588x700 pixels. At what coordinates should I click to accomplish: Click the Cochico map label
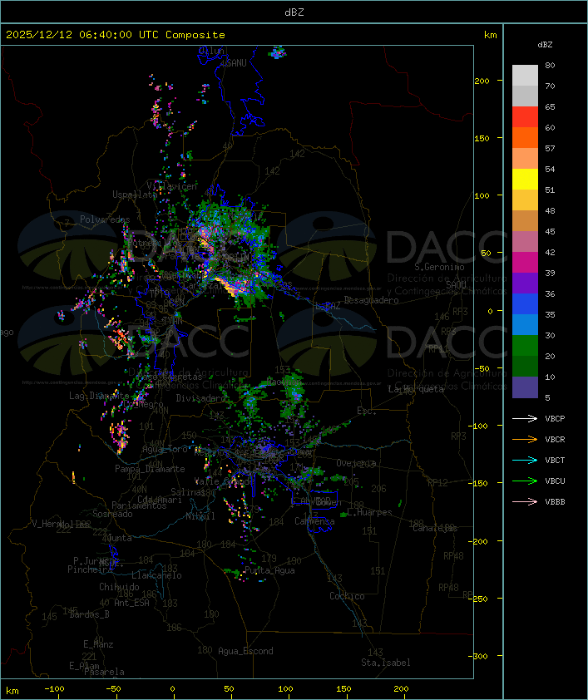pyautogui.click(x=347, y=596)
